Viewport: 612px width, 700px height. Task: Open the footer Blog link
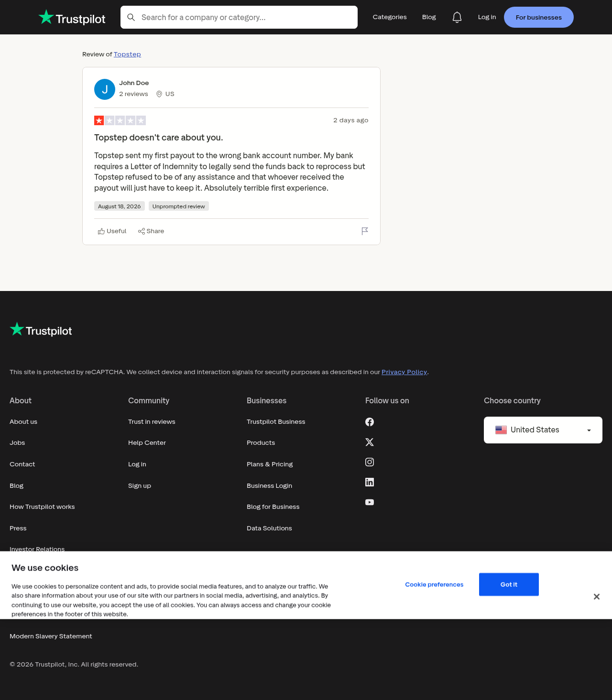point(16,486)
